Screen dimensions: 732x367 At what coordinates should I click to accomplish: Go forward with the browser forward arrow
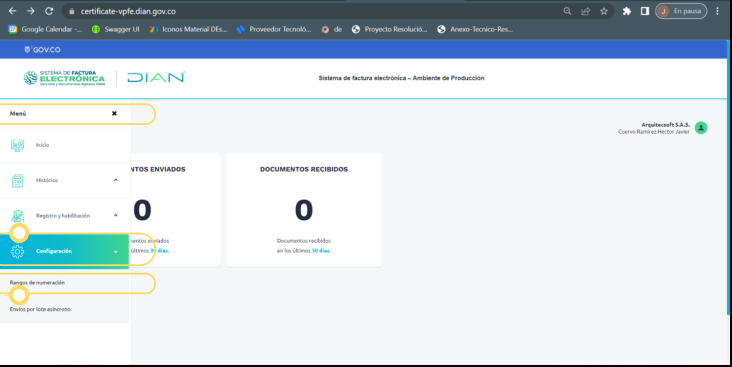(31, 11)
